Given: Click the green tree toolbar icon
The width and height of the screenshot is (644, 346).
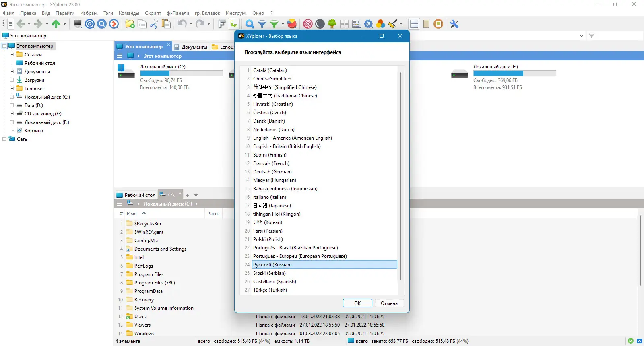Looking at the screenshot, I should pyautogui.click(x=332, y=24).
